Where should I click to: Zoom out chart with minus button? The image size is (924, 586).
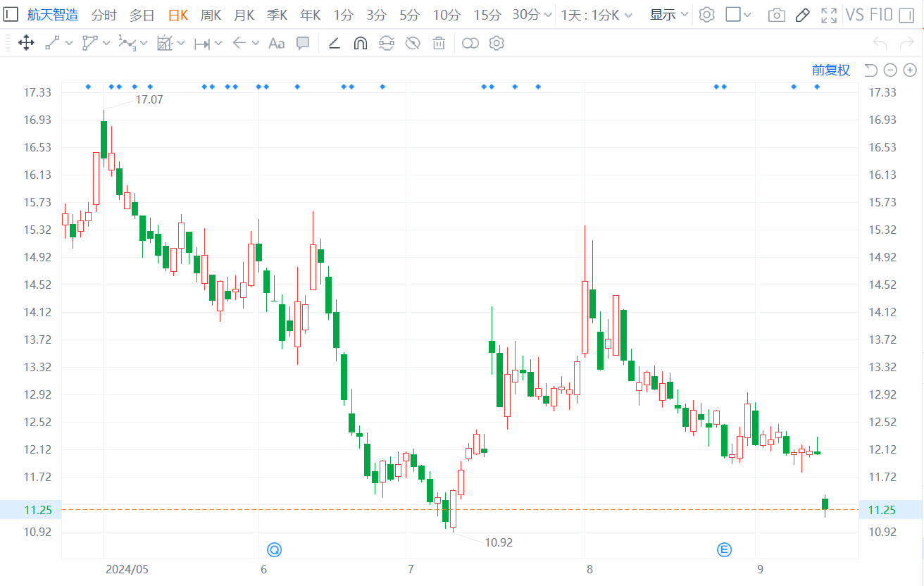tap(890, 70)
